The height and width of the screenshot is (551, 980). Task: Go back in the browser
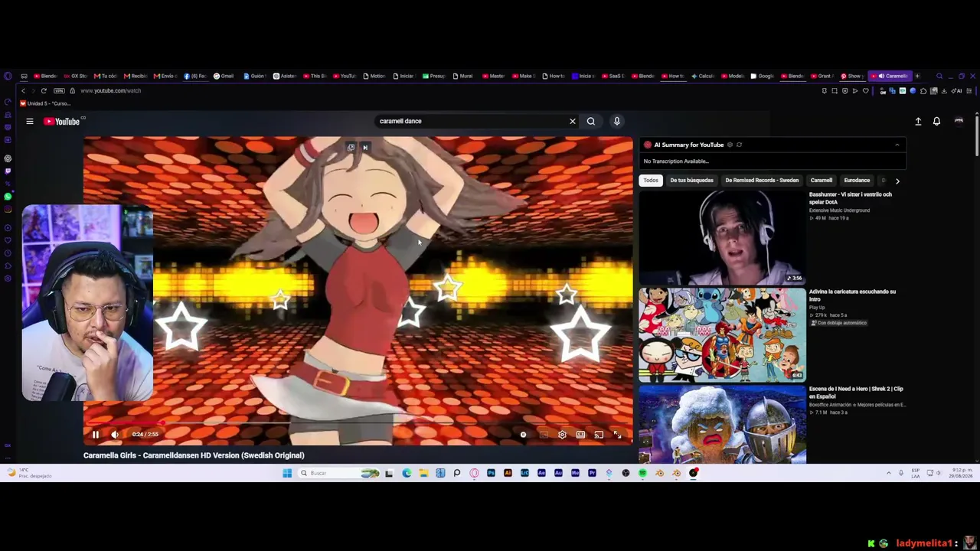pyautogui.click(x=23, y=91)
